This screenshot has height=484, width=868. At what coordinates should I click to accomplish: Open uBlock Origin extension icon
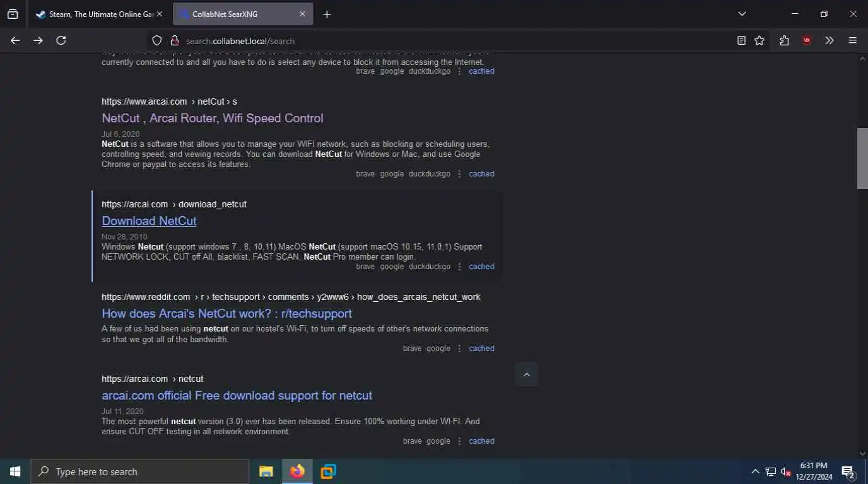pos(807,40)
